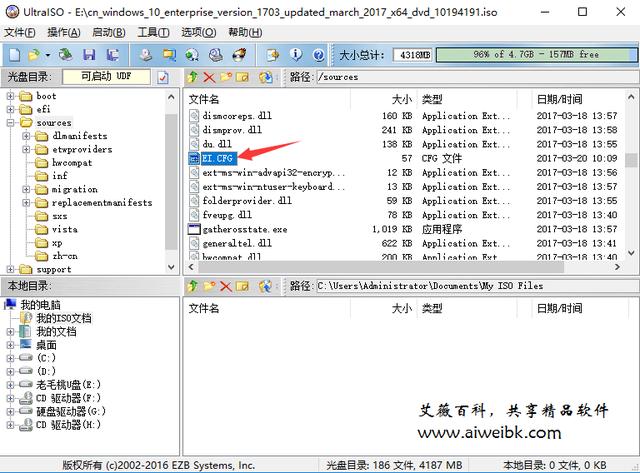640x473 pixels.
Task: Open the 帮助(H) menu
Action: 245,32
